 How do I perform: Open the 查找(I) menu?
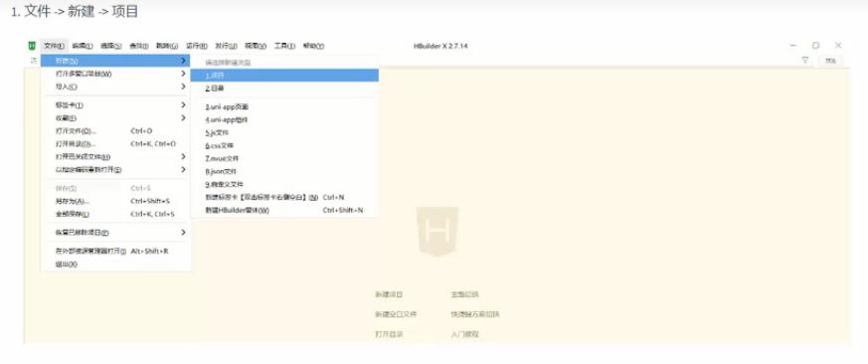[x=139, y=46]
